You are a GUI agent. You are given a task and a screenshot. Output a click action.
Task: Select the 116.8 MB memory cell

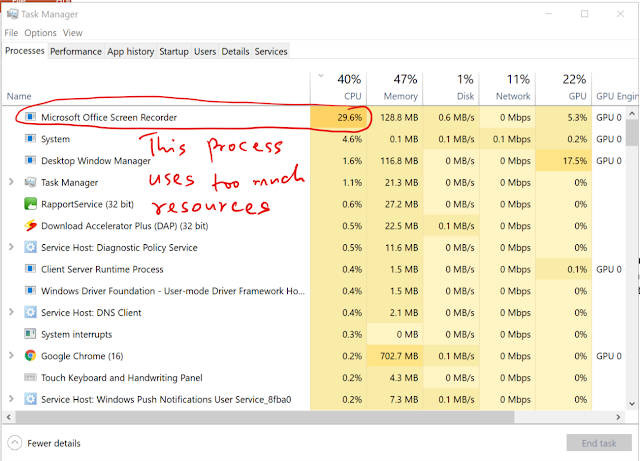click(x=395, y=161)
